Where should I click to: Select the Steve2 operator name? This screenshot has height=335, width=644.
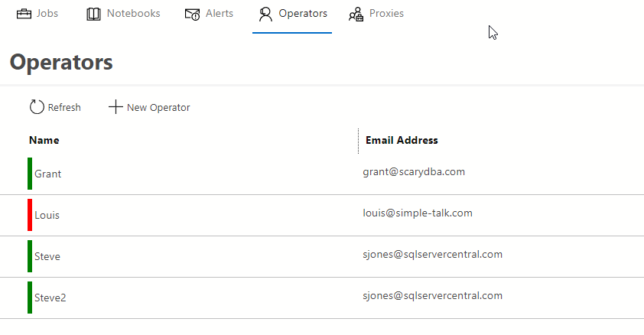tap(50, 298)
